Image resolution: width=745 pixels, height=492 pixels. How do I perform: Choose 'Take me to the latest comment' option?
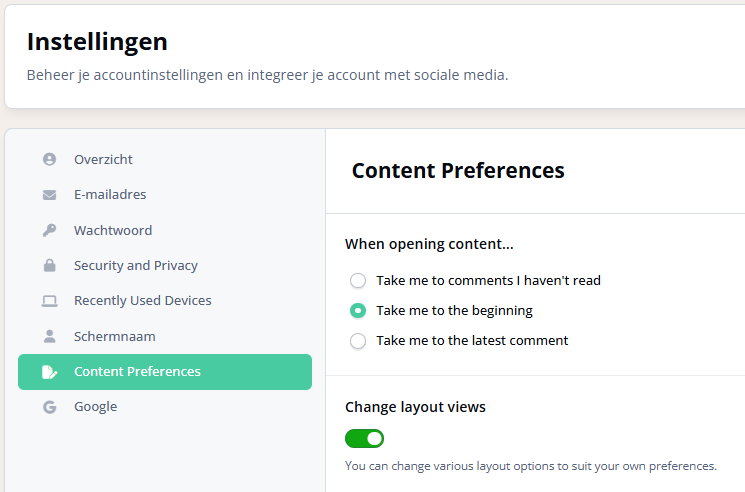tap(358, 341)
